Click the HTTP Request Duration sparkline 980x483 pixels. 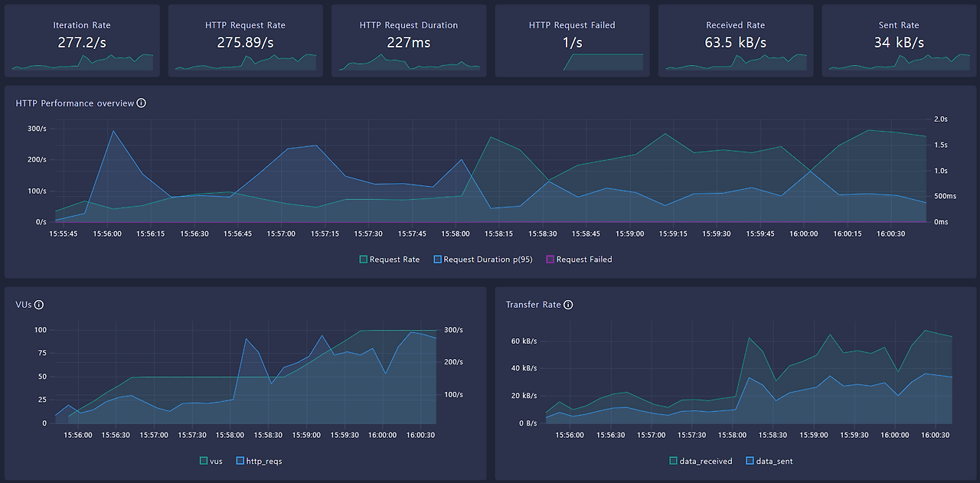[x=409, y=63]
